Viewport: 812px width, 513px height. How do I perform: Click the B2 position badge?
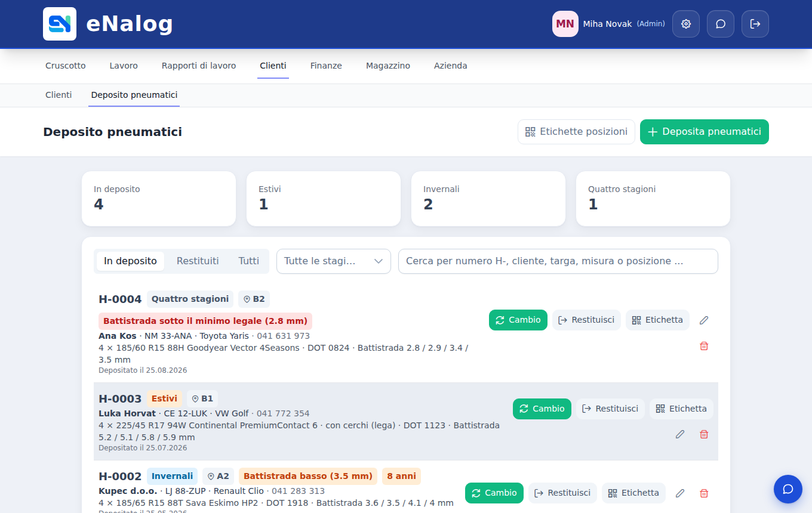pyautogui.click(x=254, y=299)
